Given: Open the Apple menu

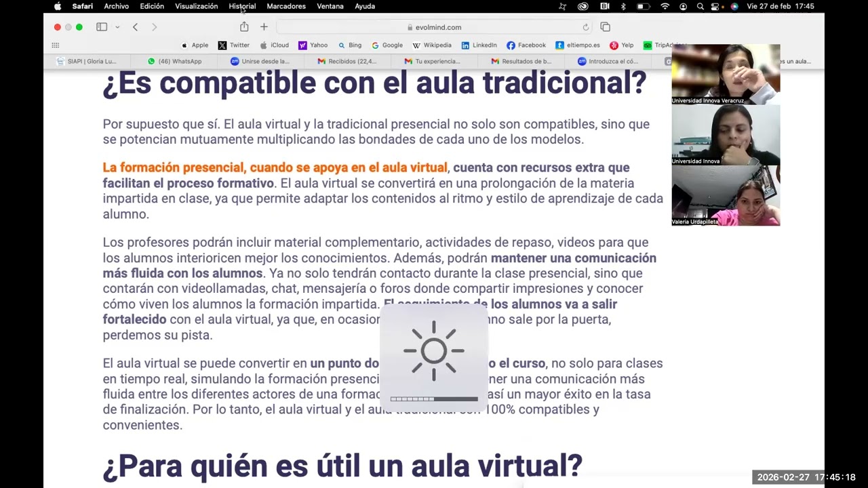Looking at the screenshot, I should (x=58, y=6).
